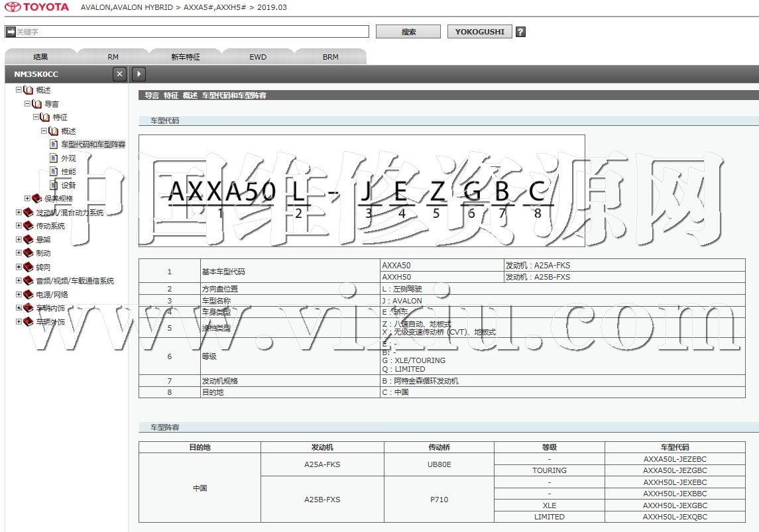
Task: Click the 搜索 search button
Action: click(408, 32)
